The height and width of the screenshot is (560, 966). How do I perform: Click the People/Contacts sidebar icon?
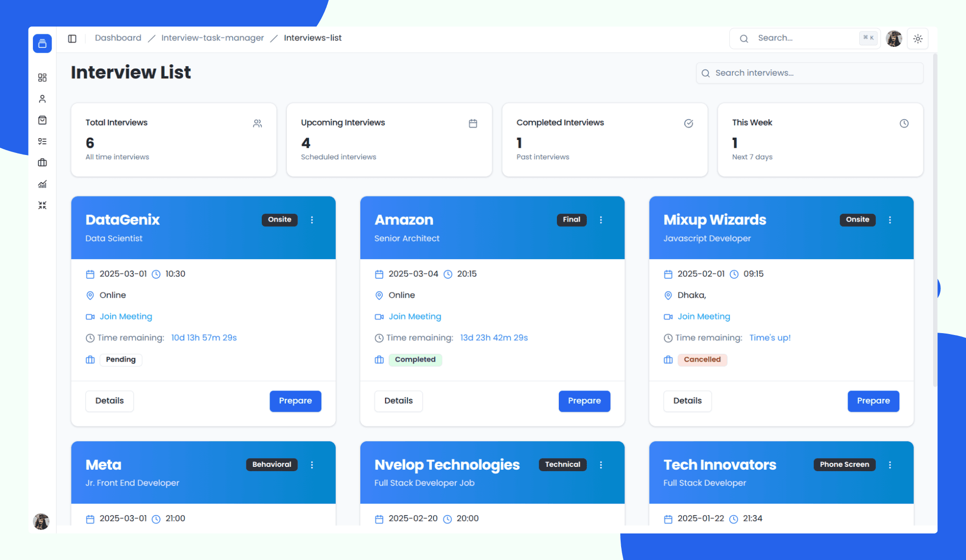[x=42, y=98]
